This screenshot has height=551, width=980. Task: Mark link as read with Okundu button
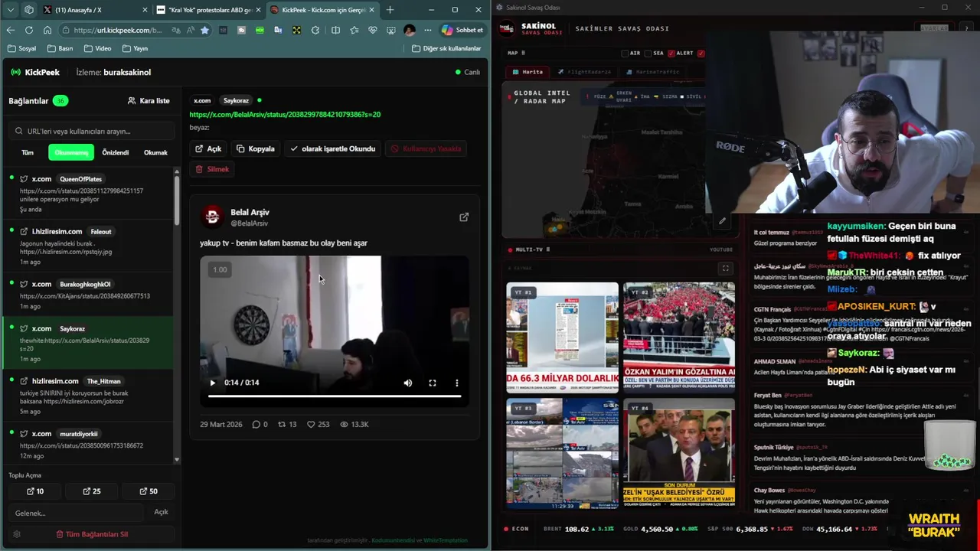pyautogui.click(x=333, y=148)
